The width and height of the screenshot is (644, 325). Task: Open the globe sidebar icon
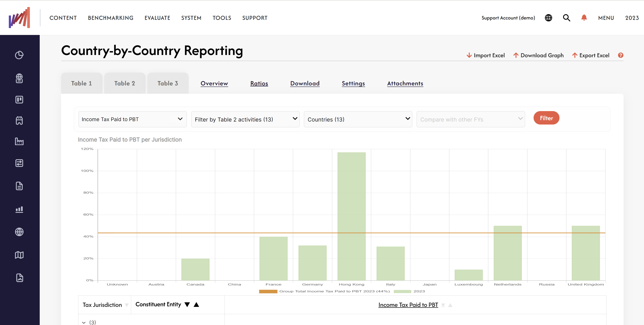[19, 232]
